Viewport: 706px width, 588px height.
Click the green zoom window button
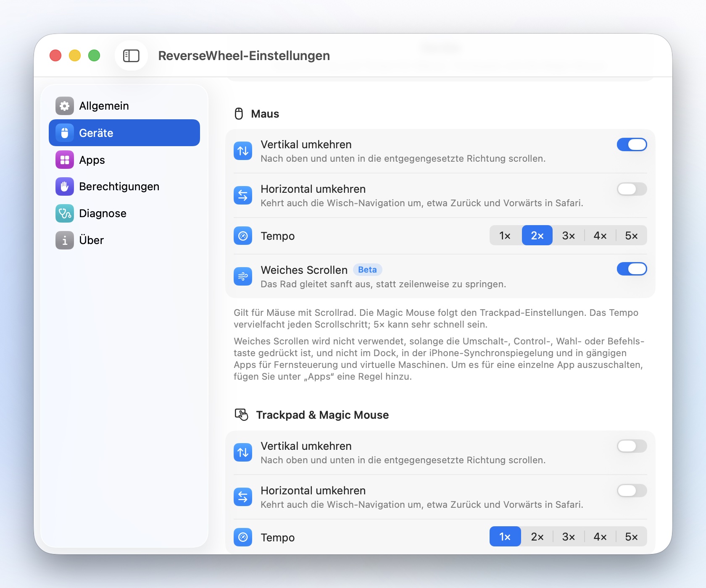click(94, 55)
